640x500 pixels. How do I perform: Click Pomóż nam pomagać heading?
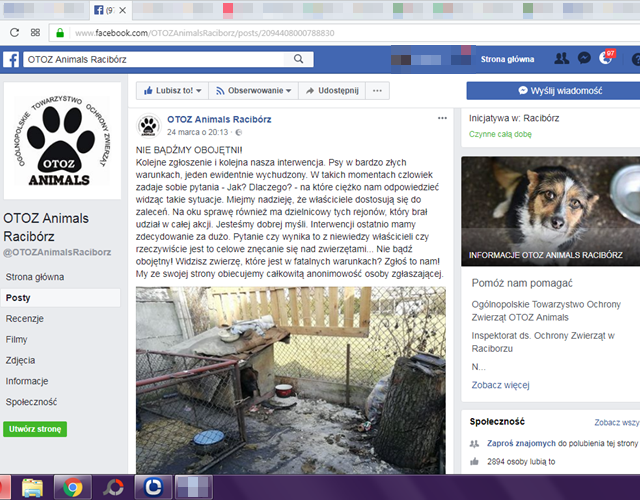click(x=522, y=283)
